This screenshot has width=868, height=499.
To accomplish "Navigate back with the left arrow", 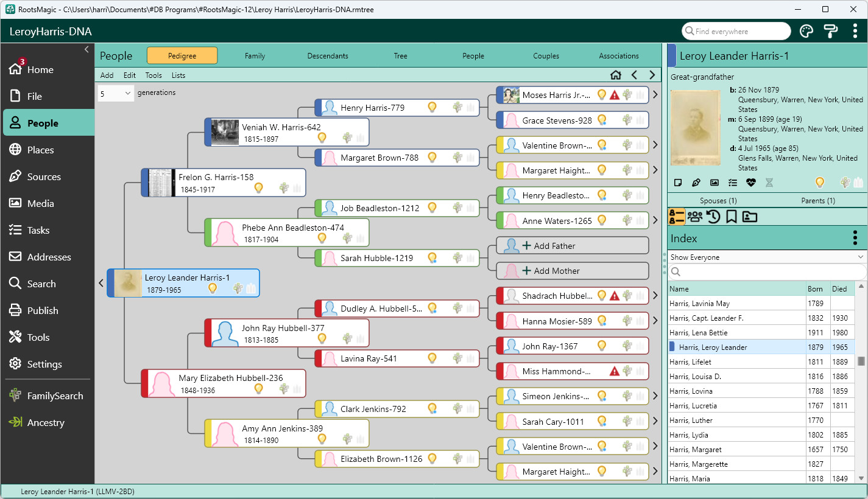I will (634, 75).
